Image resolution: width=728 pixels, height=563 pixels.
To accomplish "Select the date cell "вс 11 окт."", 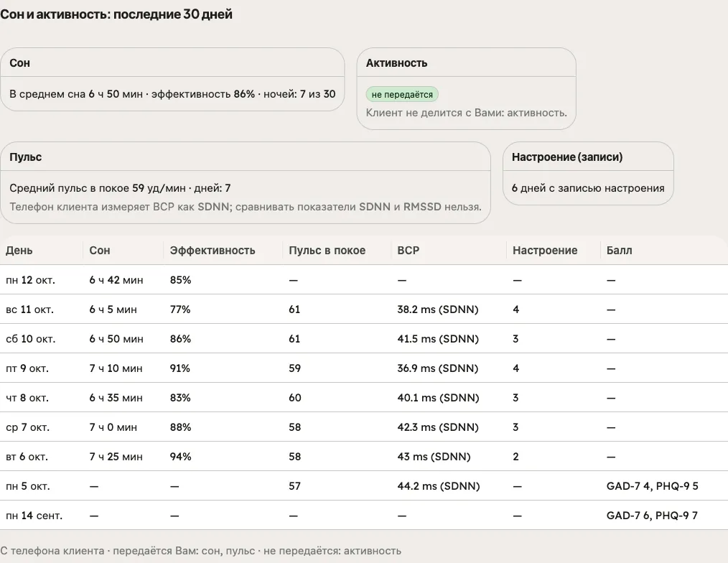I will [29, 310].
